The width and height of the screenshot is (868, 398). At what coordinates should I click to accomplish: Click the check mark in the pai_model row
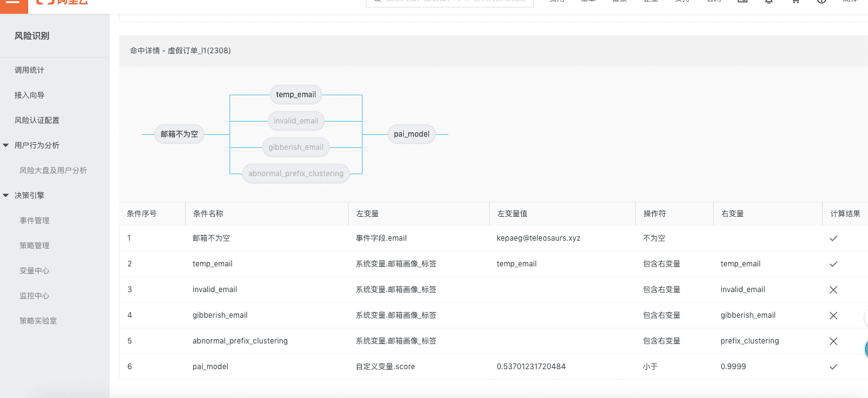point(833,367)
